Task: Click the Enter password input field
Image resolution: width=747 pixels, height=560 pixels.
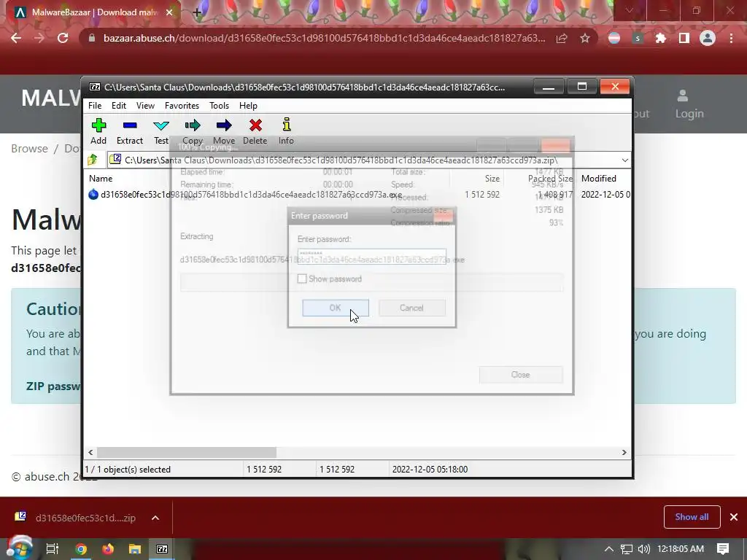Action: (x=371, y=256)
